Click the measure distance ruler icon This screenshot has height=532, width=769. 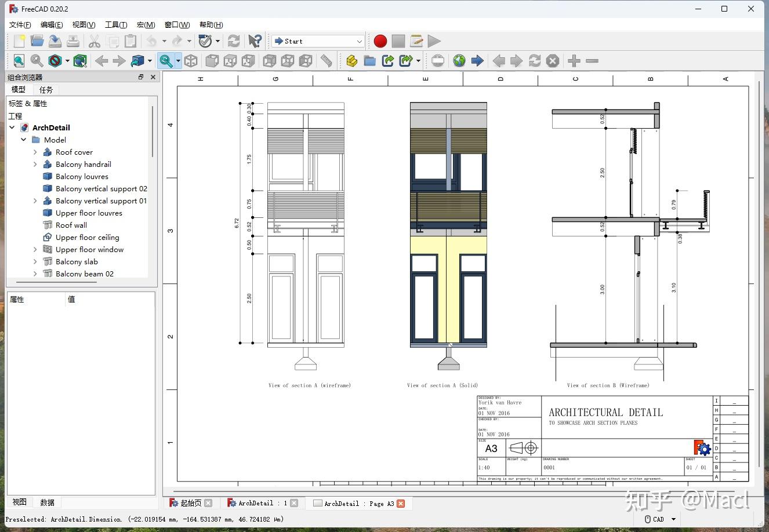pos(327,61)
